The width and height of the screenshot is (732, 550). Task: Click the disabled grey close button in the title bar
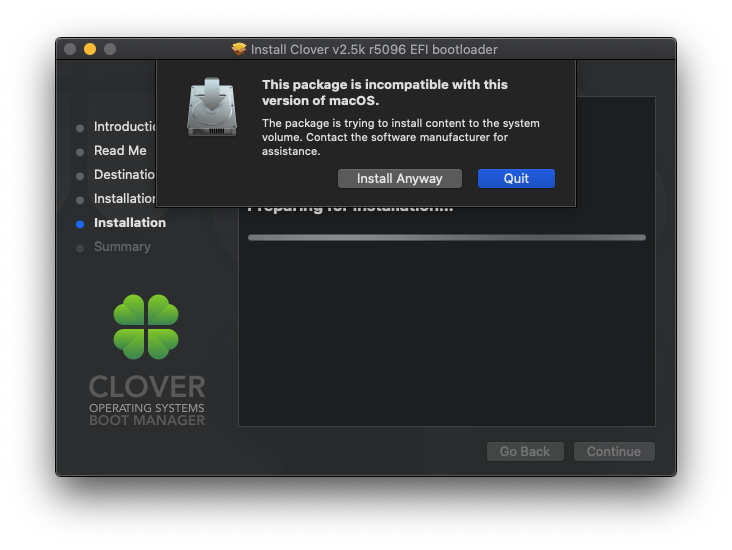coord(70,49)
